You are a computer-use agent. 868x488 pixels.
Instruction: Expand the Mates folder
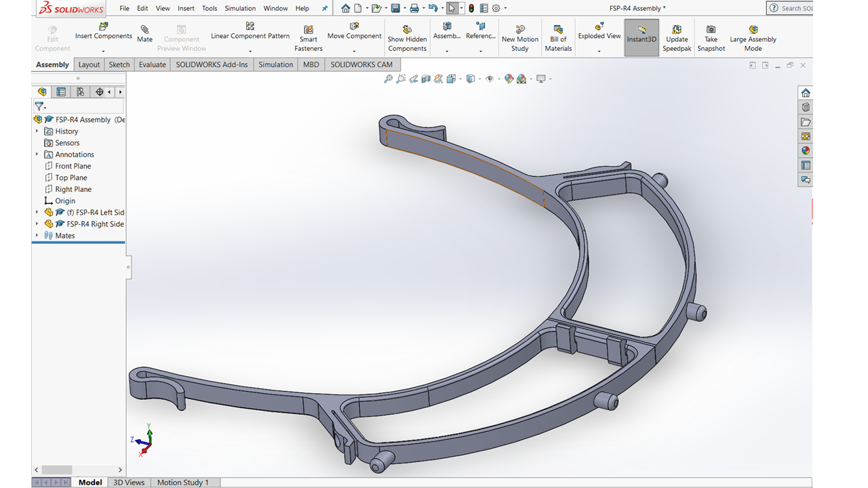tap(37, 235)
